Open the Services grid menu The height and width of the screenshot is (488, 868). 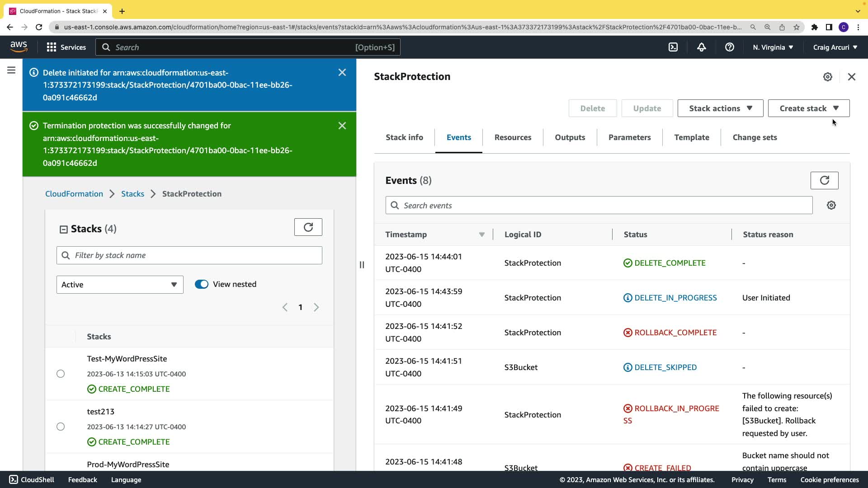66,47
